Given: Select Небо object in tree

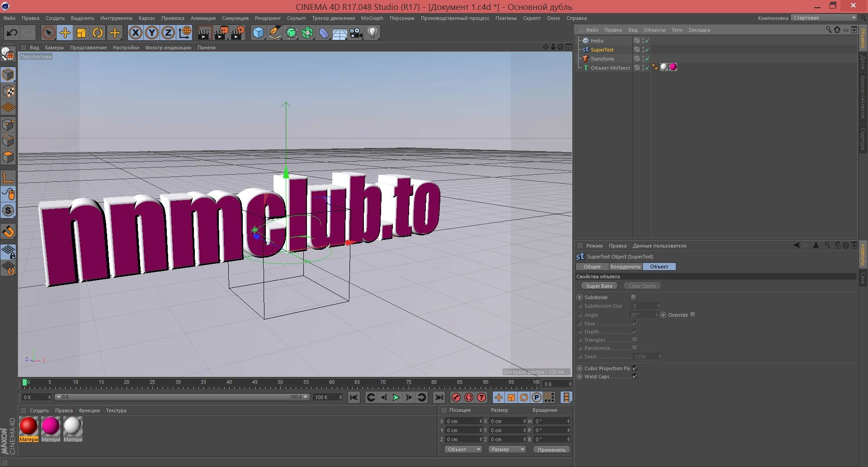Looking at the screenshot, I should [597, 41].
